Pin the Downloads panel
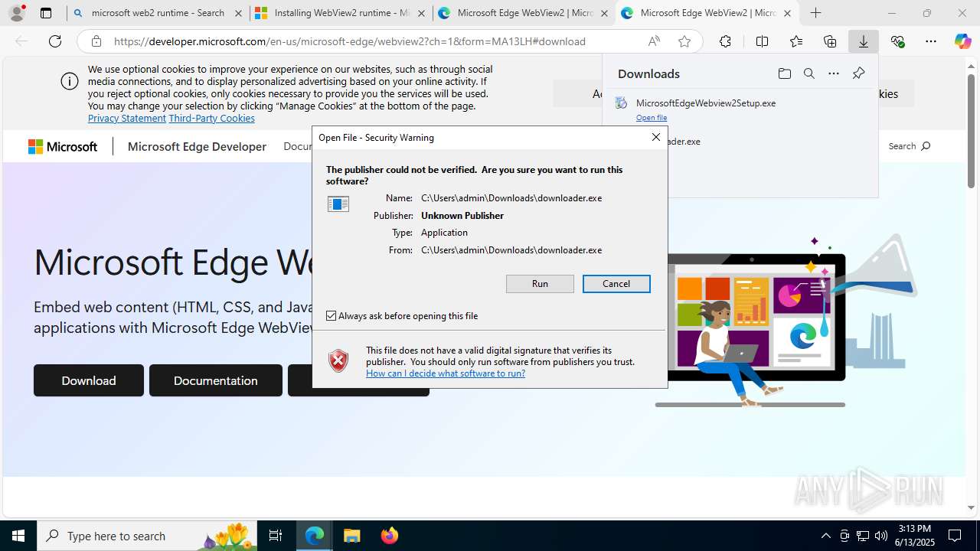Viewport: 980px width, 551px height. 858,73
